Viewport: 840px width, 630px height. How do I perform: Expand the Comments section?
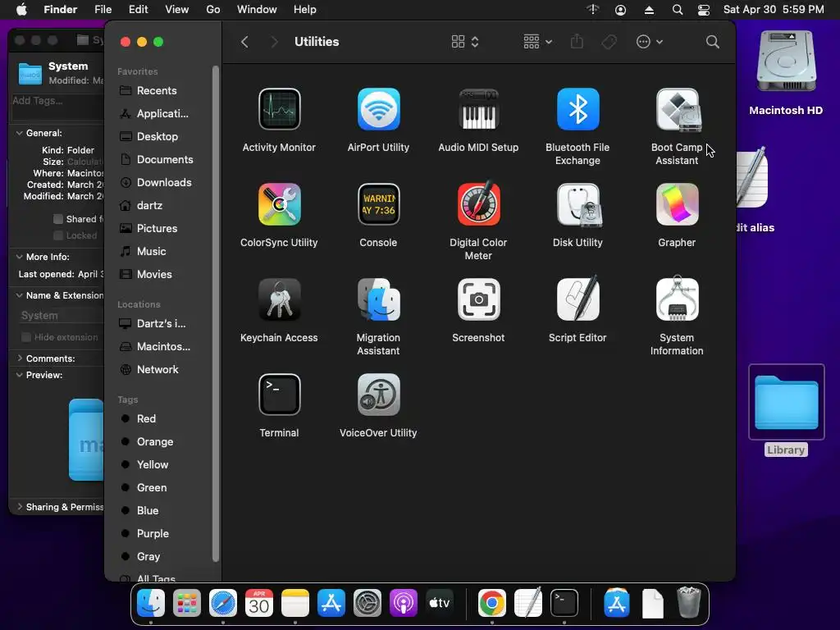(20, 358)
